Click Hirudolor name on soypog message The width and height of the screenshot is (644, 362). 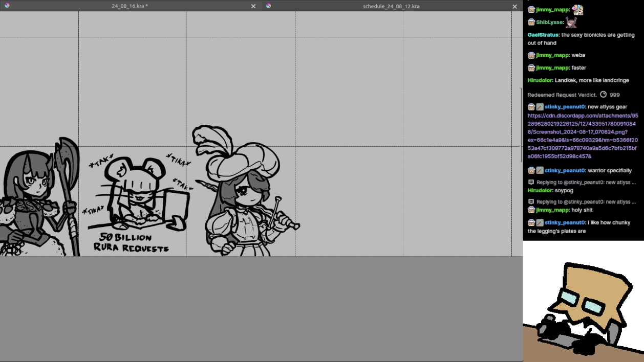[x=540, y=190]
